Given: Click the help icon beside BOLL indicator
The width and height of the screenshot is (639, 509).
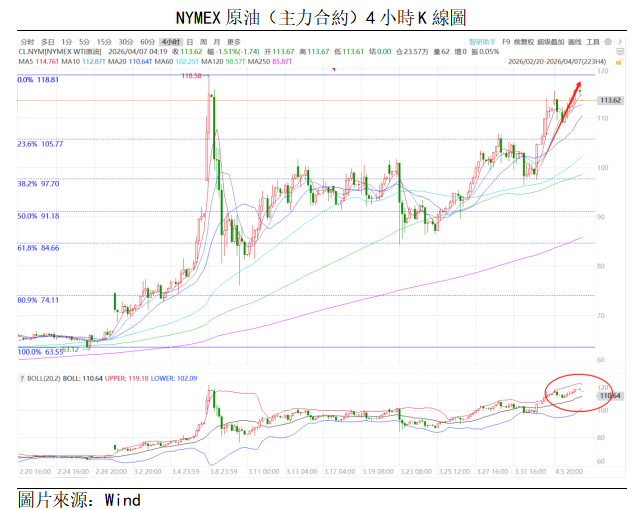Looking at the screenshot, I should pos(23,378).
